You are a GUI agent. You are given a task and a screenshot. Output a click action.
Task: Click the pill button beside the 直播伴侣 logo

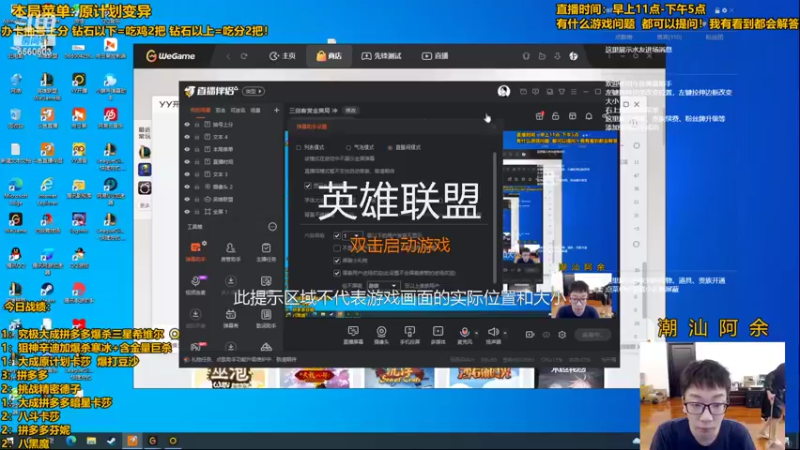254,91
